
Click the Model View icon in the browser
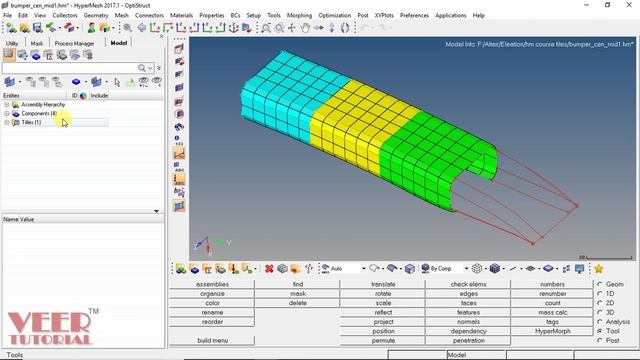click(9, 55)
